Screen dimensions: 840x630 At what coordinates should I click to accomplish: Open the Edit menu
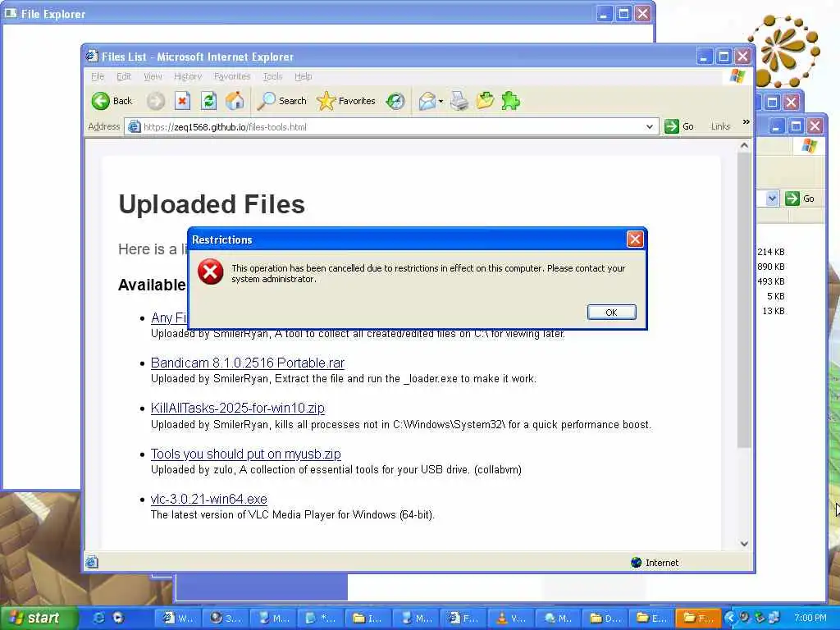(124, 76)
